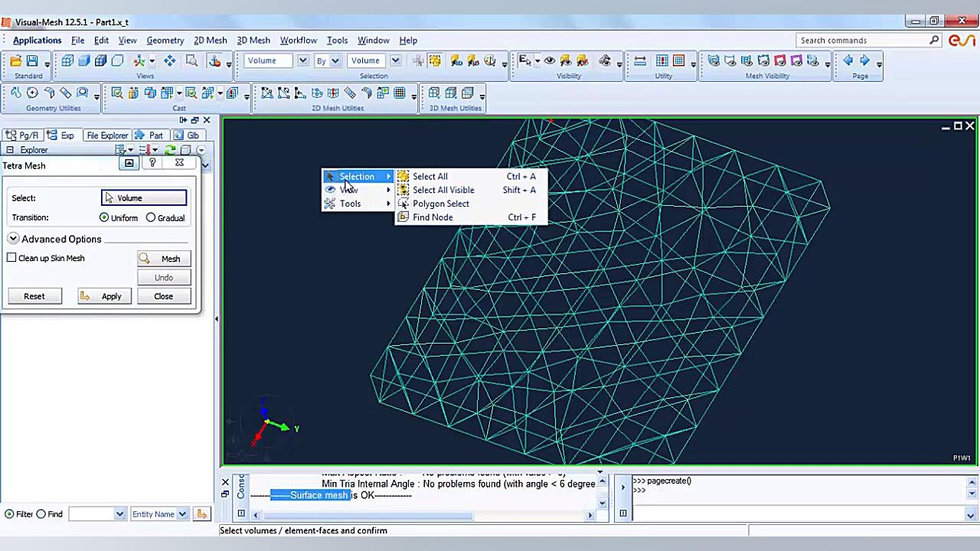Open the Workflow menu
This screenshot has width=980, height=551.
299,41
